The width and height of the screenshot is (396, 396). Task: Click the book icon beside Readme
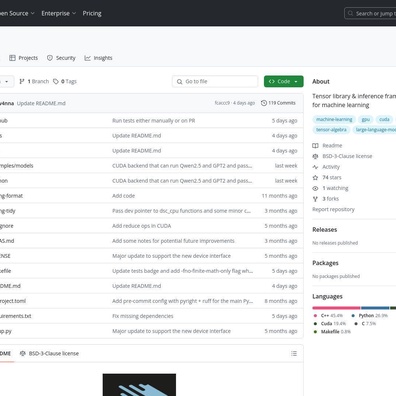315,146
